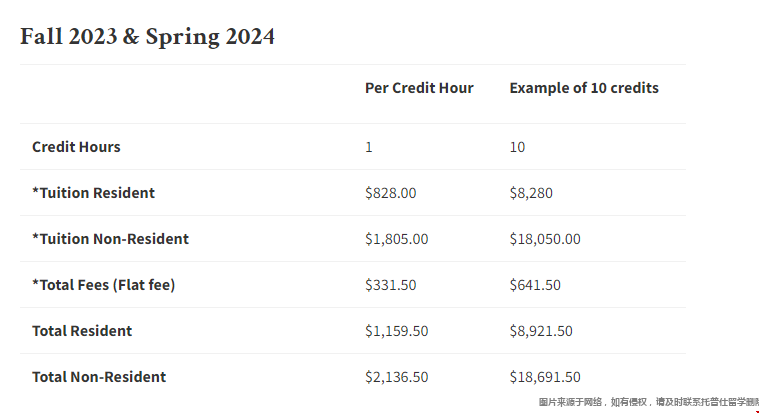The width and height of the screenshot is (759, 413).
Task: Click the Credit Hours row label
Action: (x=76, y=147)
